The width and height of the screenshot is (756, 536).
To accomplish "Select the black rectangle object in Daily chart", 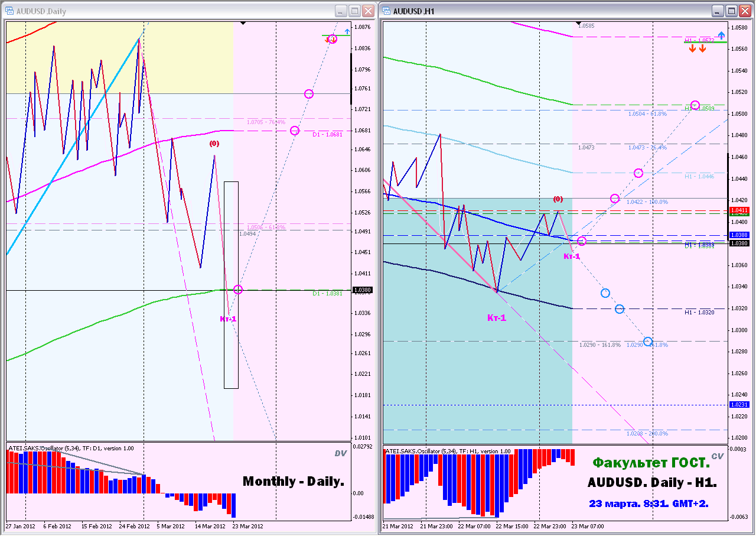I will point(231,285).
